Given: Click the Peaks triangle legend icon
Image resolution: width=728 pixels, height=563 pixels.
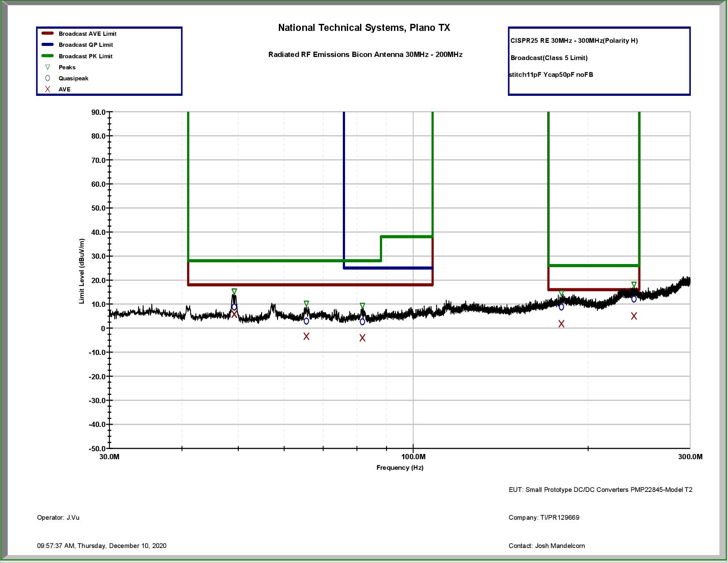Looking at the screenshot, I should (x=48, y=67).
